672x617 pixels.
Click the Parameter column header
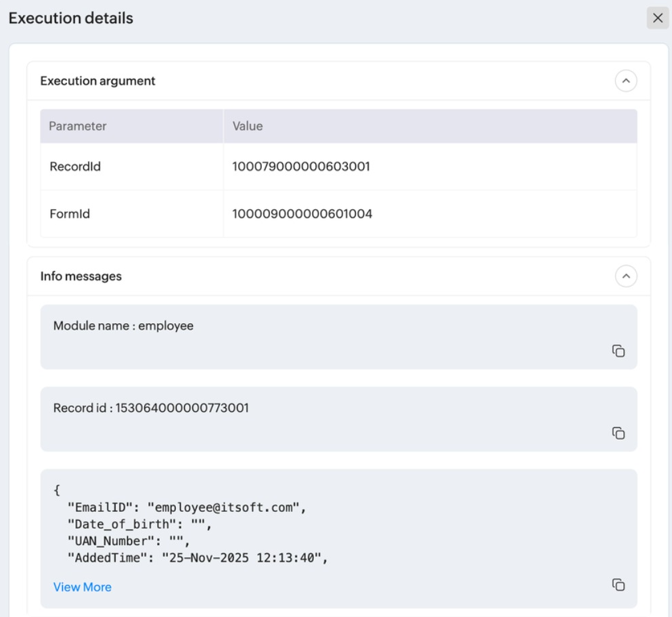pyautogui.click(x=78, y=126)
